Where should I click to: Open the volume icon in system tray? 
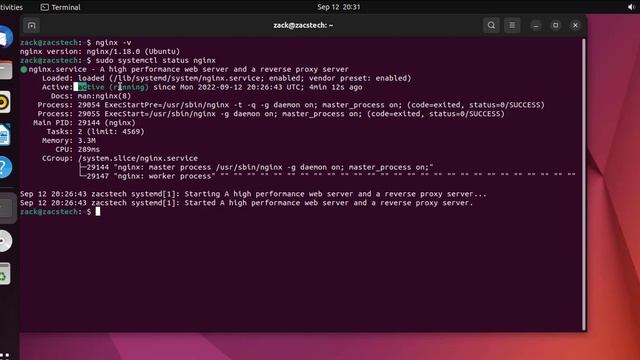631,7
